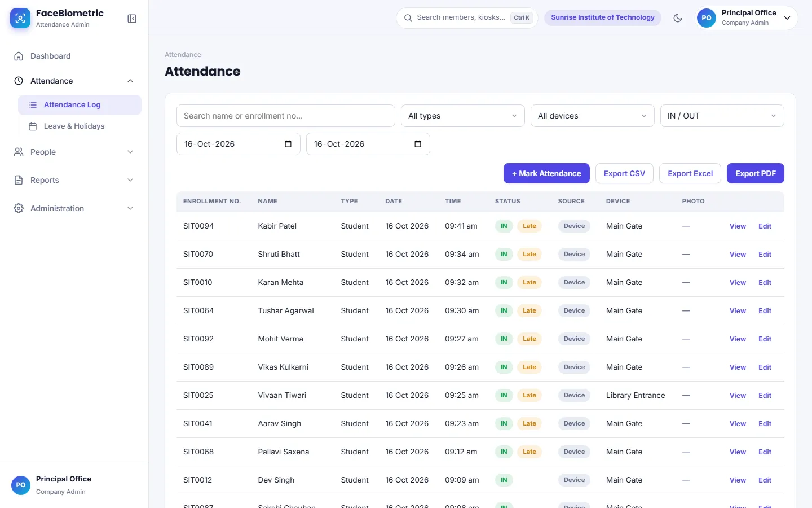Click the Ctrl K shortcut badge
This screenshot has height=508, width=812.
[x=522, y=18]
